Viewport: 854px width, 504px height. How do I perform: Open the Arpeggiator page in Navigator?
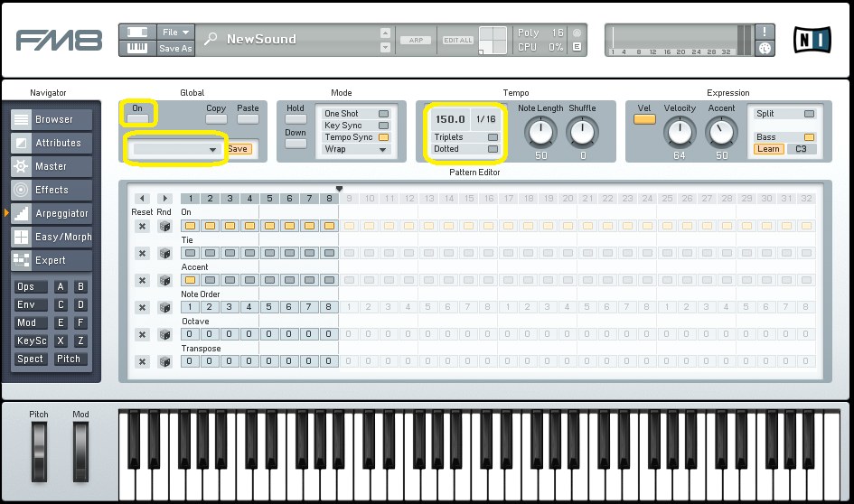tap(52, 213)
